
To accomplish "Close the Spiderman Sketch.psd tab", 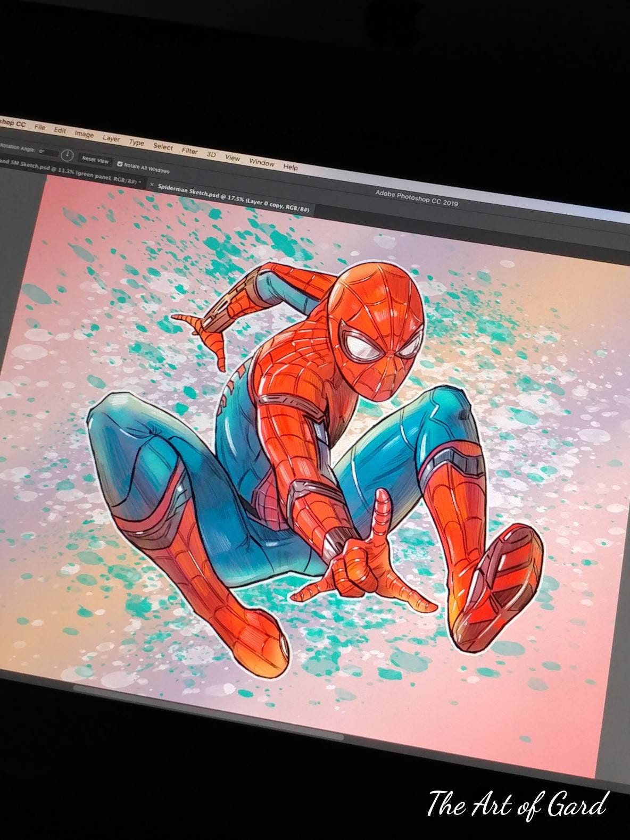I will coord(151,186).
